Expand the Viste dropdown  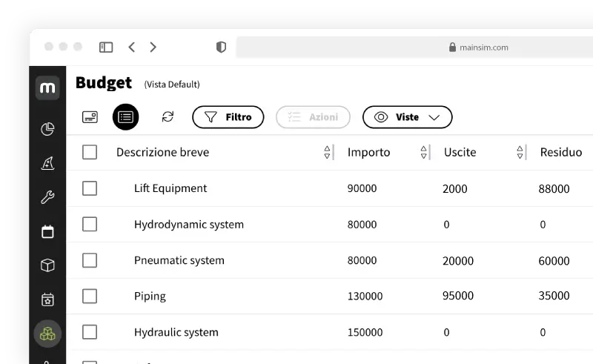click(x=407, y=117)
